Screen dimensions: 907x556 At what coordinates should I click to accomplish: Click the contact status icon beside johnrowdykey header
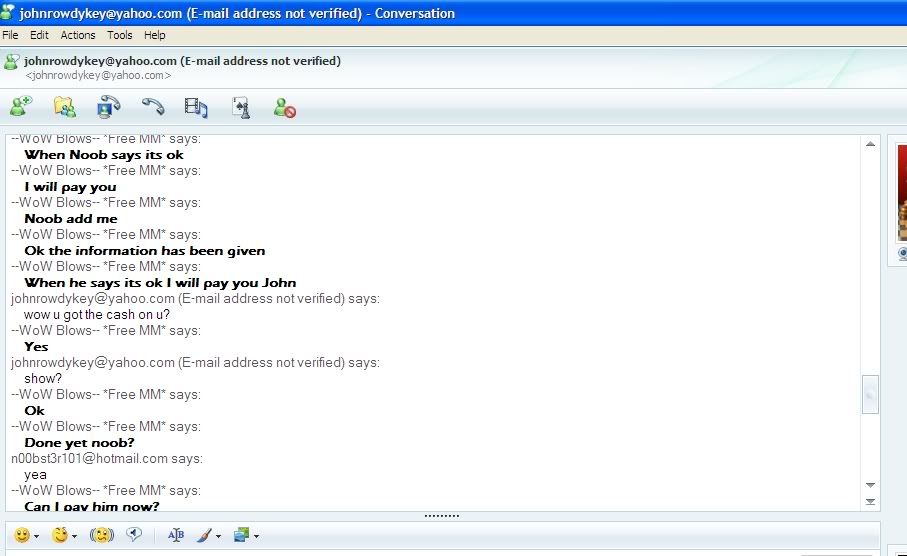click(11, 62)
